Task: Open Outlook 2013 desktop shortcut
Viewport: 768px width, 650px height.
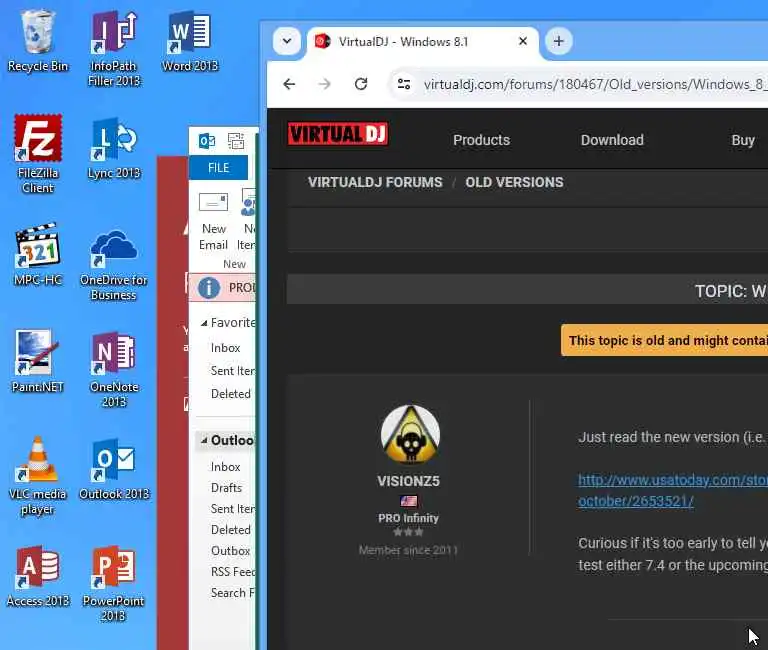Action: tap(114, 469)
